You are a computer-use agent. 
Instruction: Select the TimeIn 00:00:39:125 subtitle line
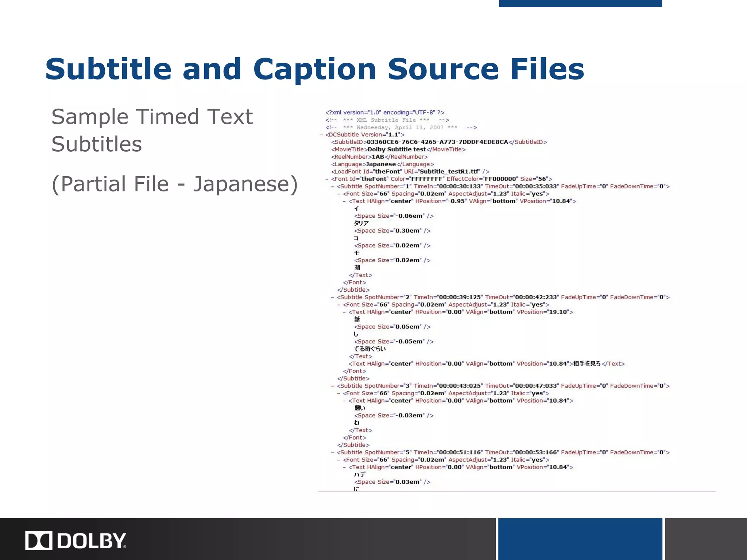pyautogui.click(x=503, y=297)
